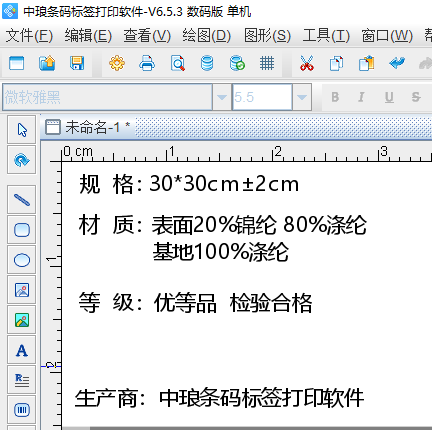
Task: Select the 规 格: 30*30cm±2cm text
Action: click(x=189, y=184)
